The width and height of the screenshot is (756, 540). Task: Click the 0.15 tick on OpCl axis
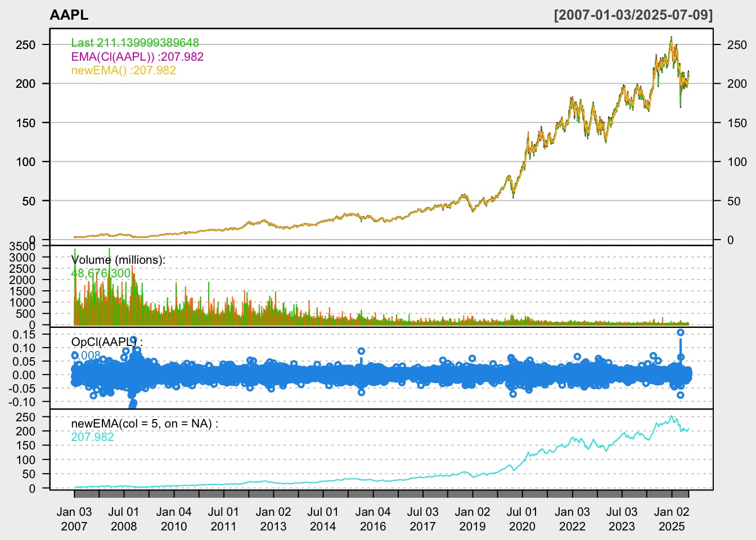coord(23,334)
